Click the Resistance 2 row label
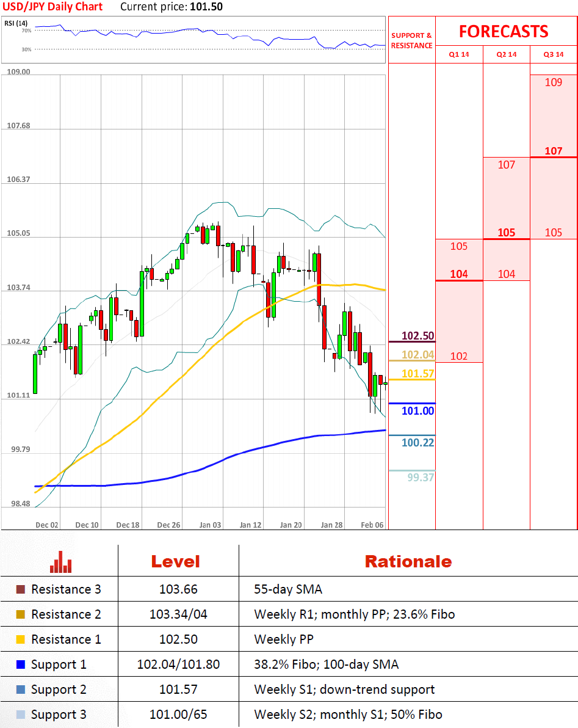This screenshot has height=728, width=578. (x=66, y=614)
